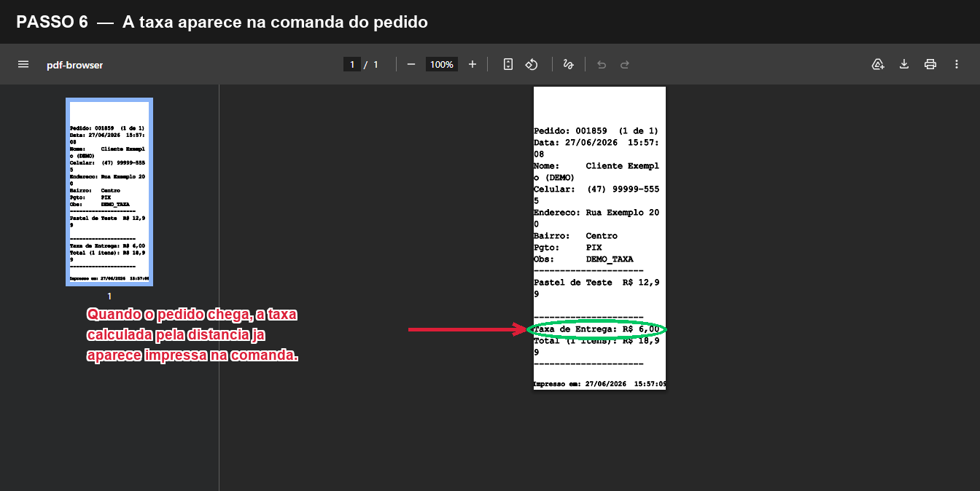Click the 'Taxa de Entrega: R$ 6,00' line
Viewport: 980px width, 491px height.
596,329
